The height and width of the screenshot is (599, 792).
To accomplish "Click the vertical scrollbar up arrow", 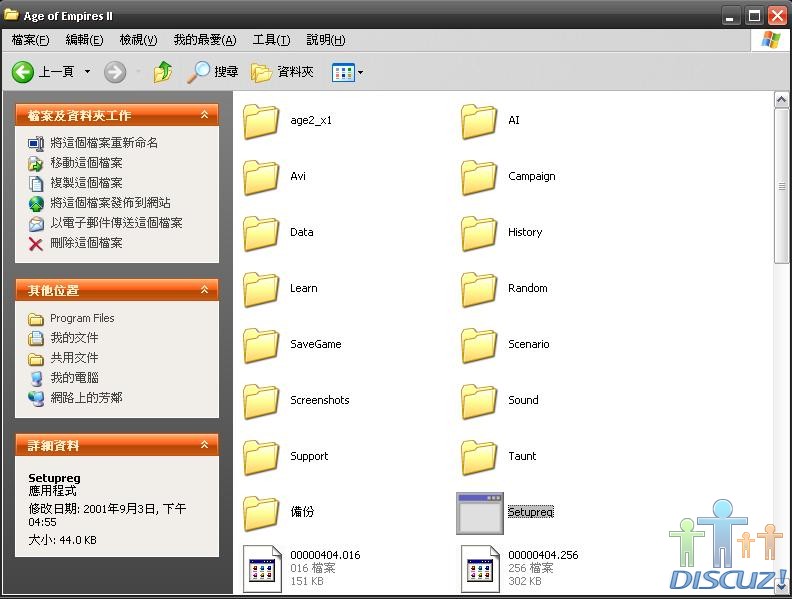I will point(781,99).
